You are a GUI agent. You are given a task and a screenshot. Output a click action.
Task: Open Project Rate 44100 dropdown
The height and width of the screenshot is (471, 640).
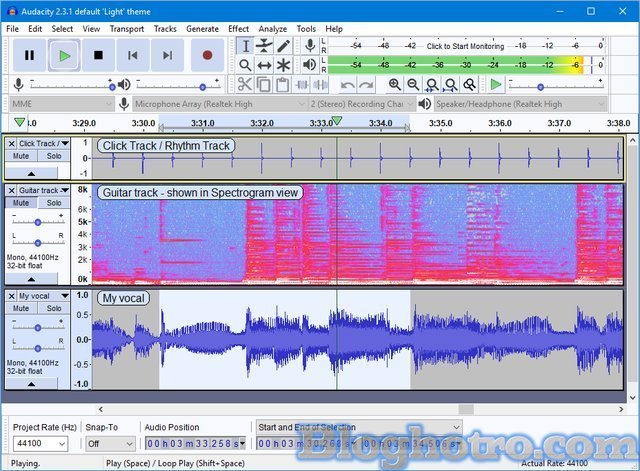(x=40, y=444)
